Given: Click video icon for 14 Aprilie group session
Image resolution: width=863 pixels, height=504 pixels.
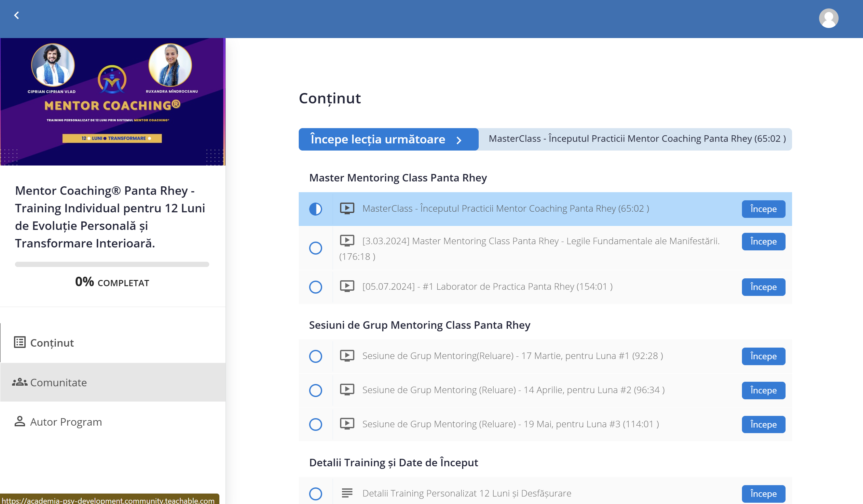Looking at the screenshot, I should (347, 390).
